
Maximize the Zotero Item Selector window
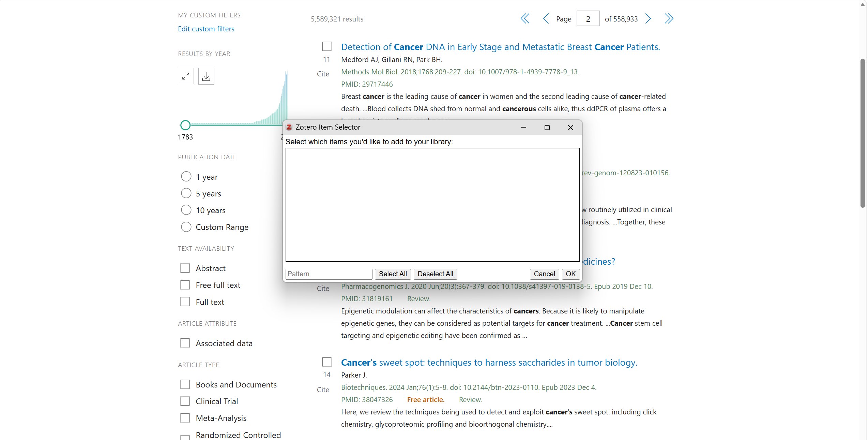point(547,128)
